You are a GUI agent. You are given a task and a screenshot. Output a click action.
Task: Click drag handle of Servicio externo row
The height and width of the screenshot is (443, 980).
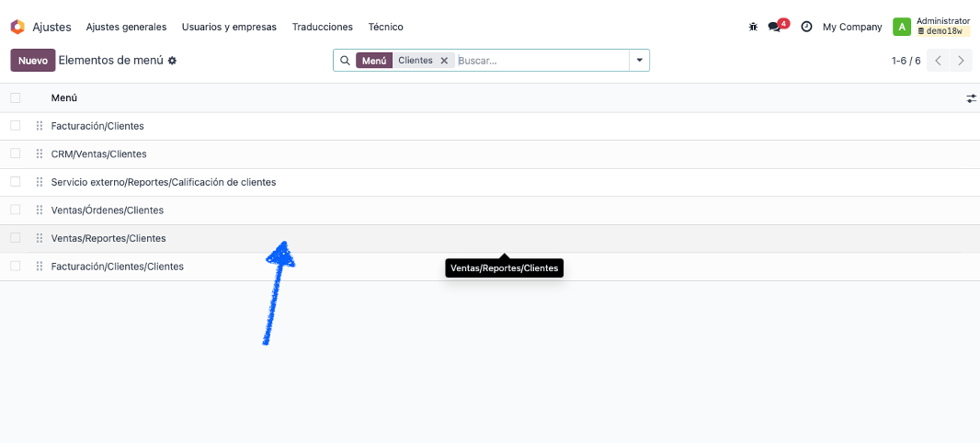[40, 182]
